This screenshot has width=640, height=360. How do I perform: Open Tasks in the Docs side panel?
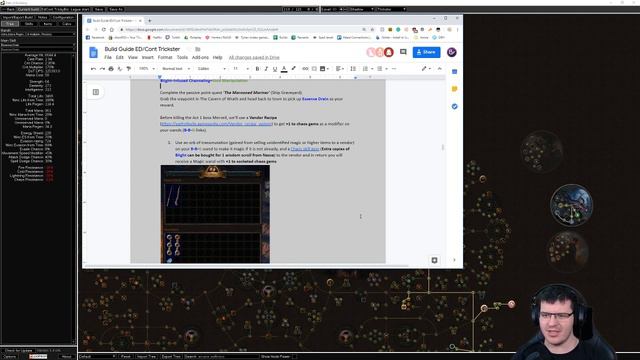click(x=454, y=107)
